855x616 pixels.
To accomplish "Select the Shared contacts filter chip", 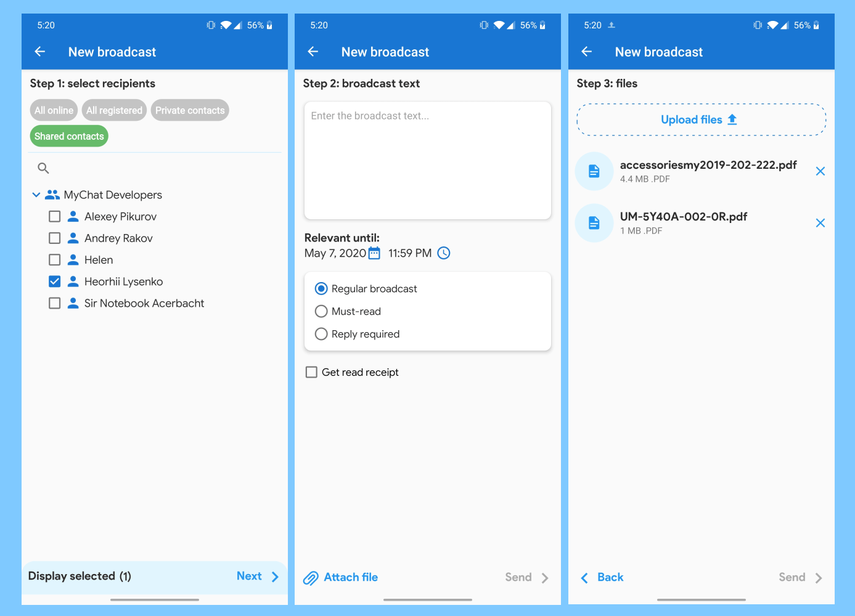I will coord(69,136).
